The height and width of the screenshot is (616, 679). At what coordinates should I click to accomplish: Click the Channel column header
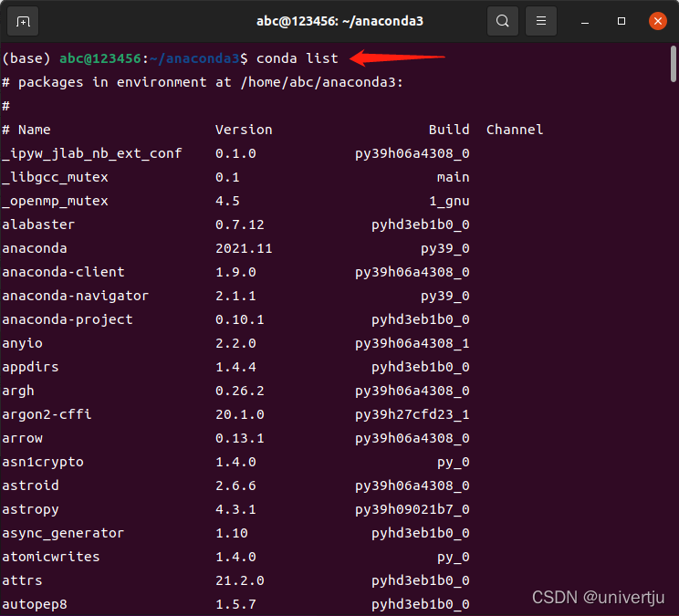point(515,130)
